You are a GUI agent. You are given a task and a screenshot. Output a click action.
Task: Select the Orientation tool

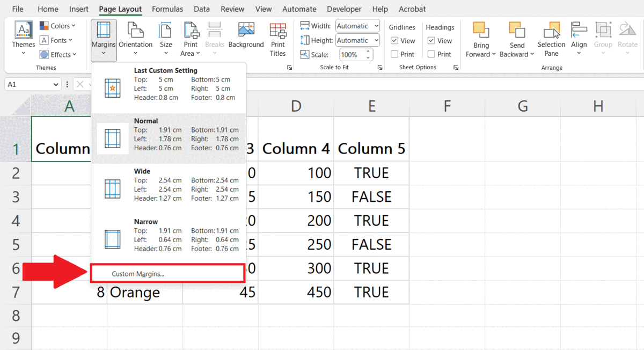[x=135, y=39]
